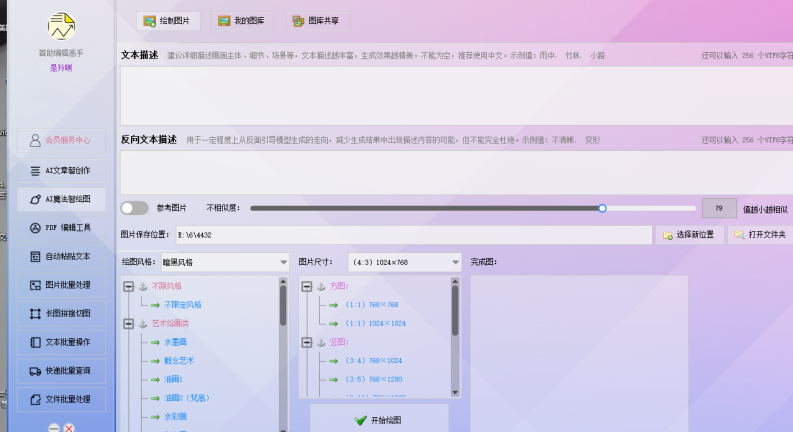Viewport: 793px width, 432px height.
Task: Open 会员服务中心 from the sidebar
Action: point(61,140)
